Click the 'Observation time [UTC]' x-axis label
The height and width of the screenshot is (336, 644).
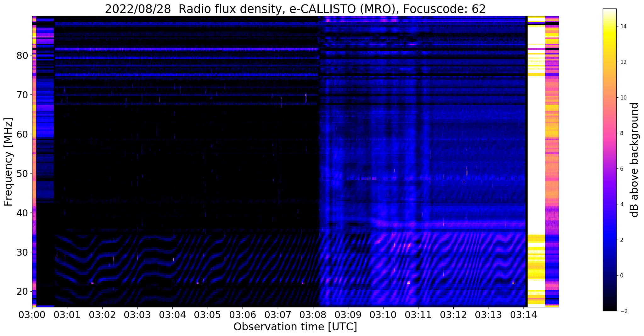tap(295, 327)
